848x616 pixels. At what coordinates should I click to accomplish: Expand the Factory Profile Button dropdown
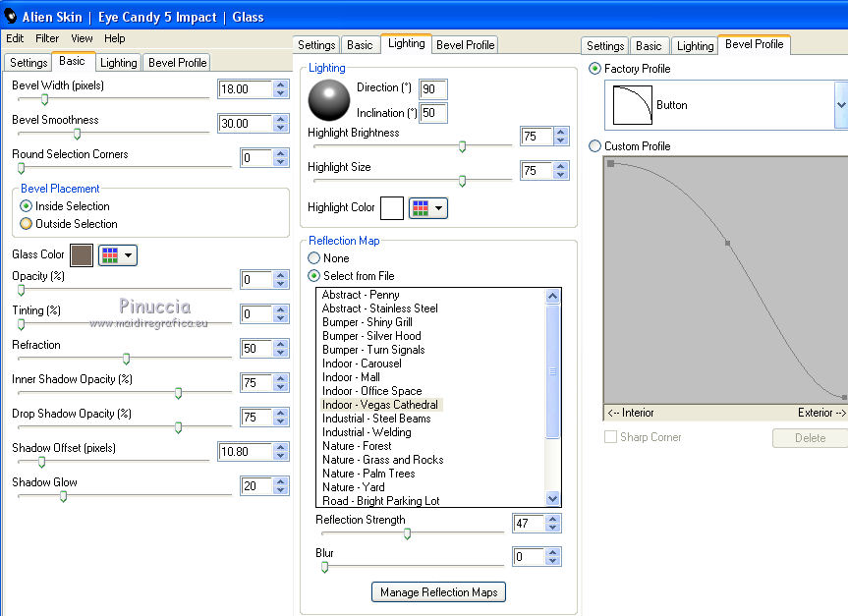coord(841,105)
